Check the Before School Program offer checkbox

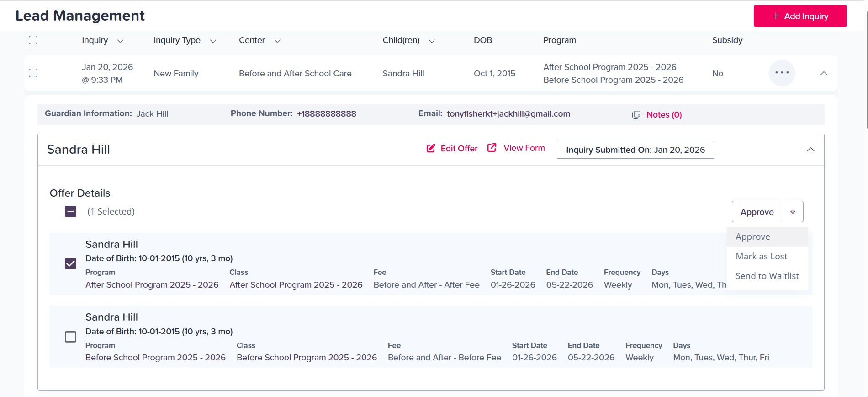[x=71, y=337]
